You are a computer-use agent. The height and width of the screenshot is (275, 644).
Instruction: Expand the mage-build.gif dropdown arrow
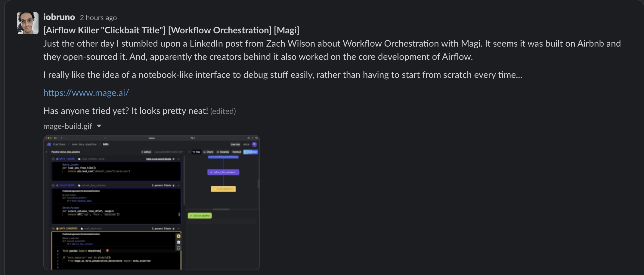click(x=99, y=126)
